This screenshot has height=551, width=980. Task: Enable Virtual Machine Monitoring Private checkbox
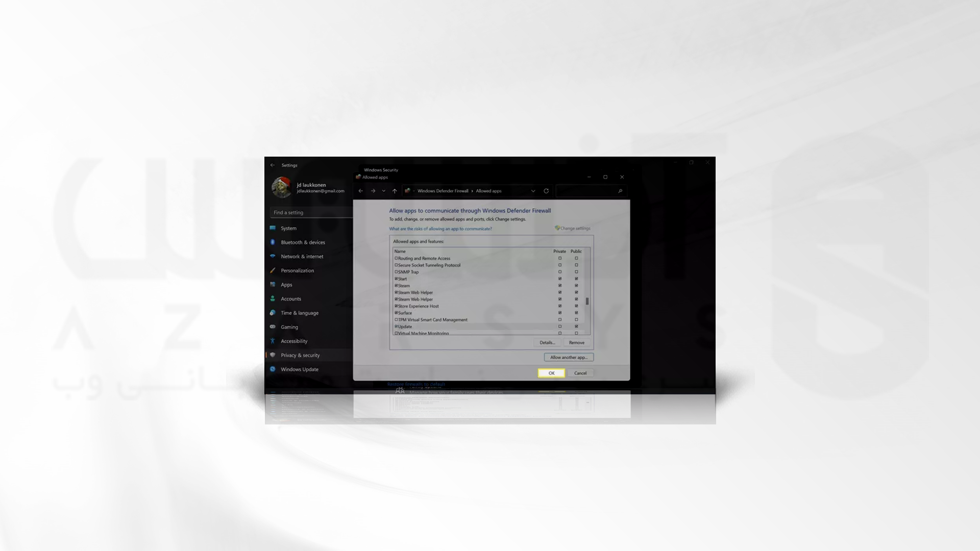tap(559, 333)
